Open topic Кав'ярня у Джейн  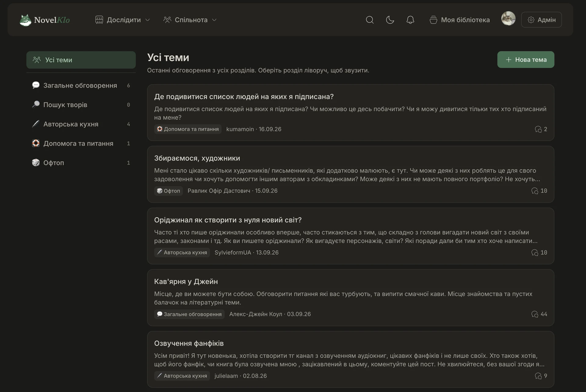coord(186,282)
